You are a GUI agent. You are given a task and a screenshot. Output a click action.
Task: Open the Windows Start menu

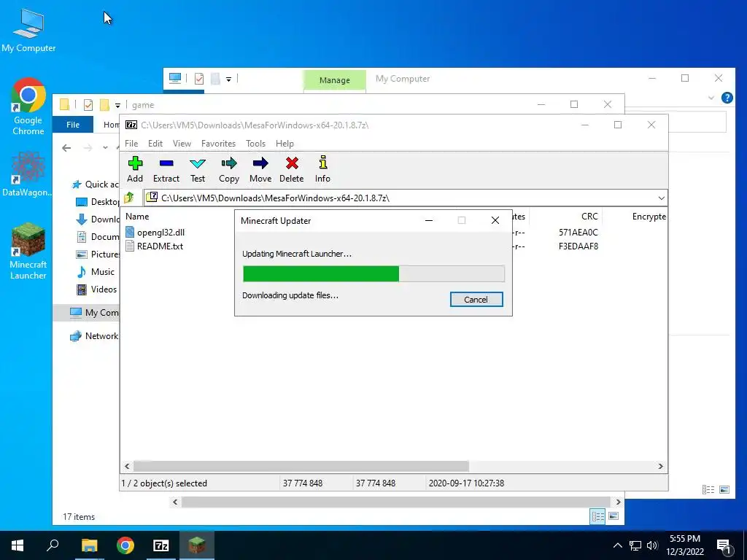pos(18,545)
